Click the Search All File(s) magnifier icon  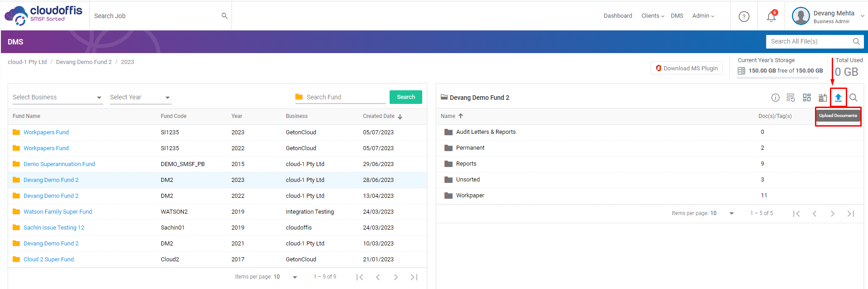click(x=856, y=41)
